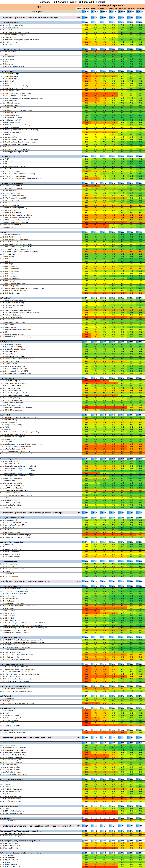Select the '2.1. FE/GE and Ethernet Trunk' heading
Image resolution: width=145 pixels, height=868 pixels.
38,518
